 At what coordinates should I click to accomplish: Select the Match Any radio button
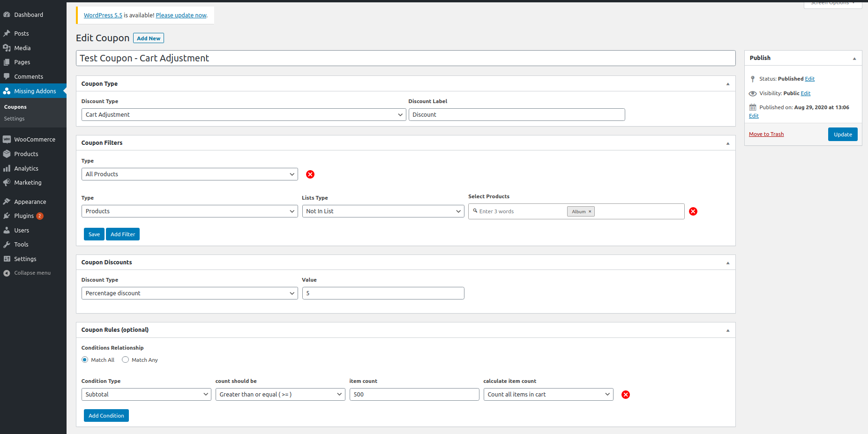(125, 360)
